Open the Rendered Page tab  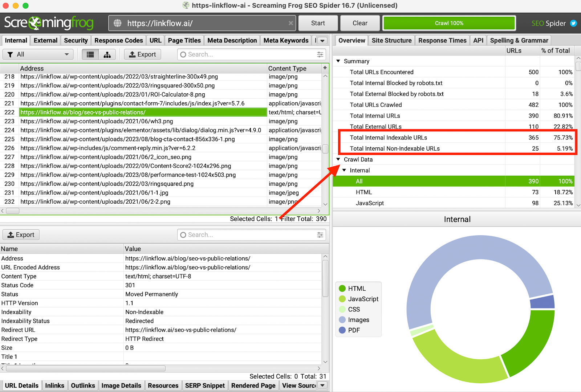(253, 385)
